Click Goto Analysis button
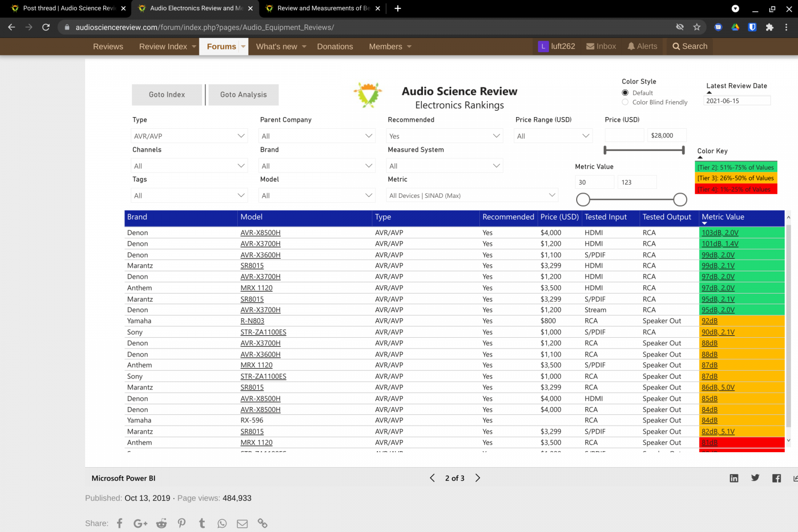Screen dimensions: 798x532 pos(244,95)
